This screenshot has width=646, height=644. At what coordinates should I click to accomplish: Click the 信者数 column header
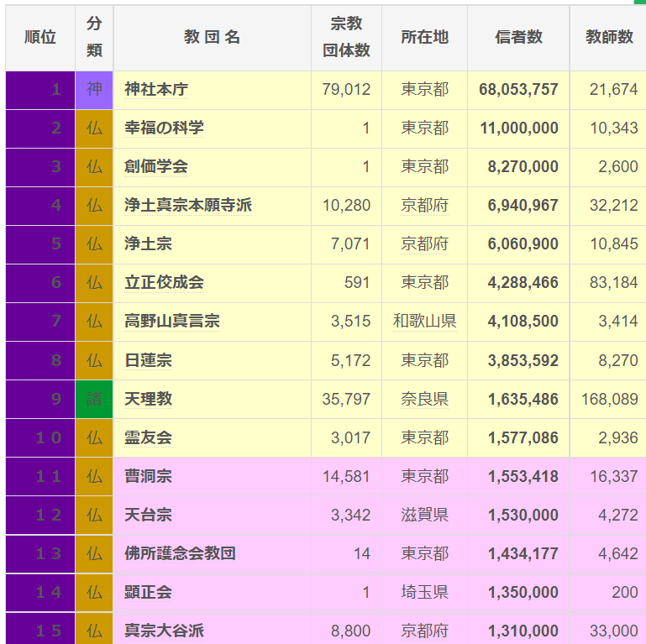click(x=518, y=38)
